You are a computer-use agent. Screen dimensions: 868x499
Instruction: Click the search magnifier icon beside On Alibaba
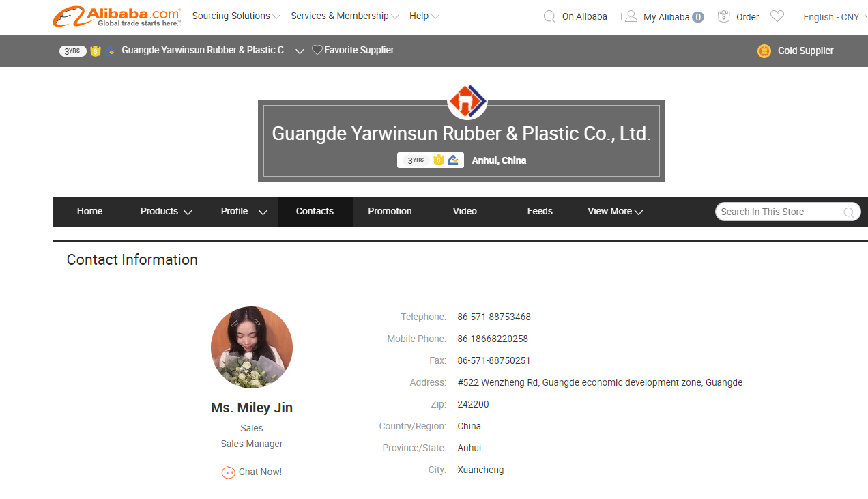coord(549,17)
